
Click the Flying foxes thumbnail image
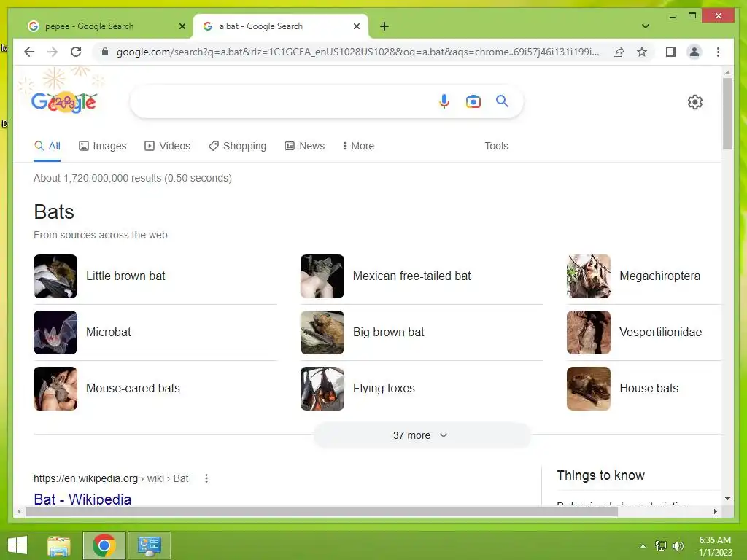322,389
